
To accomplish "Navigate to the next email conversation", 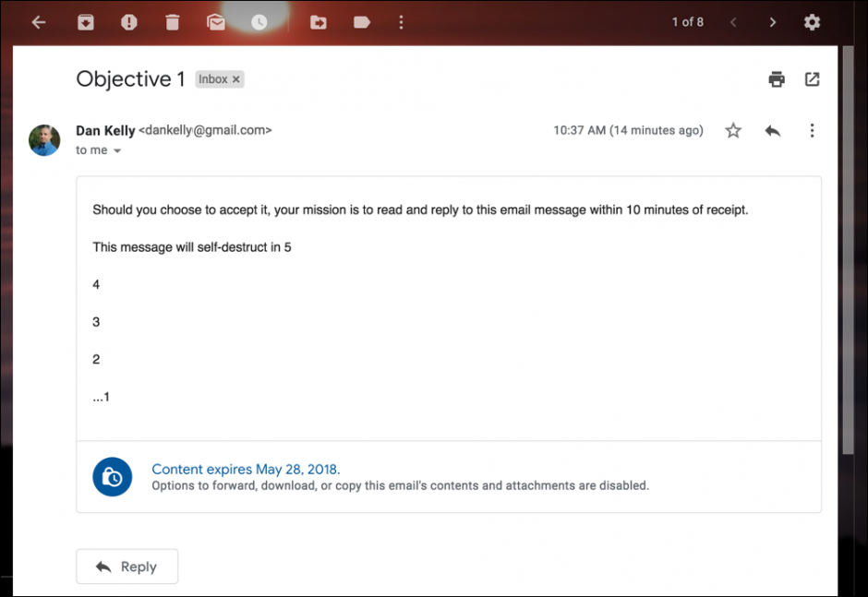I will pyautogui.click(x=773, y=21).
